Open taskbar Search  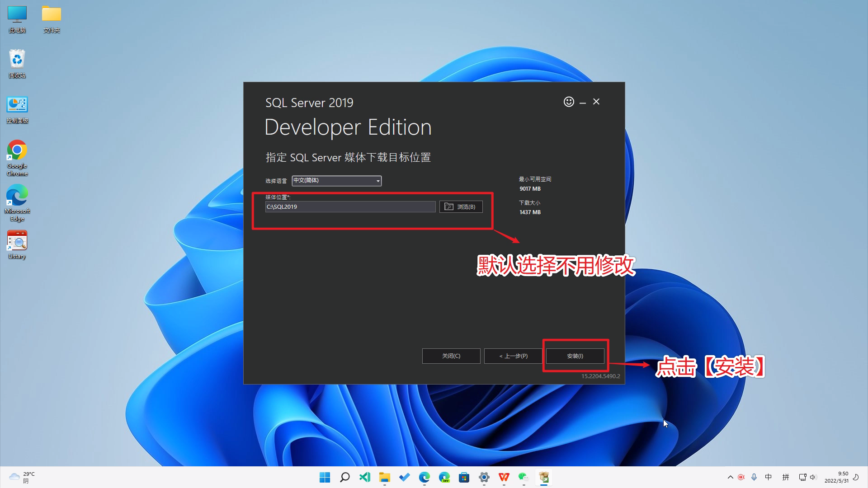(344, 477)
